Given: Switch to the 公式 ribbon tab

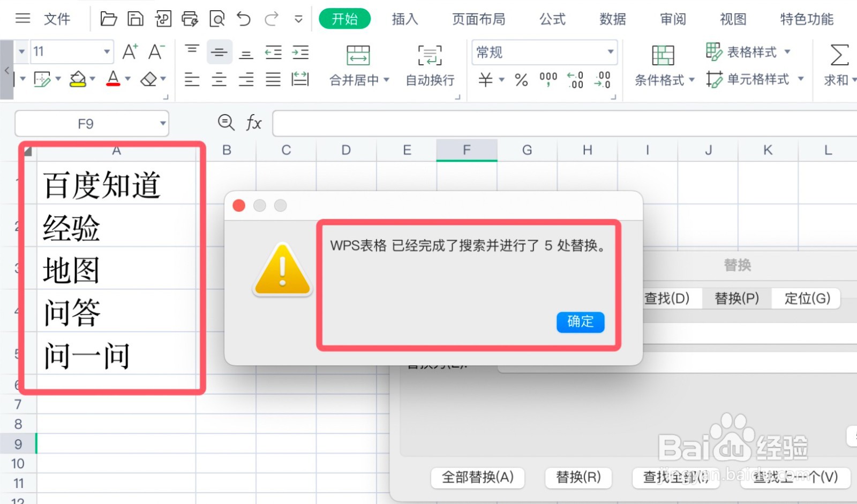Looking at the screenshot, I should [x=553, y=19].
